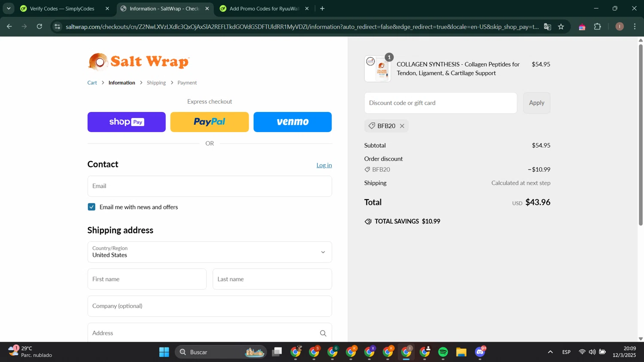
Task: Click the Salt Wrap logo
Action: pos(138,62)
